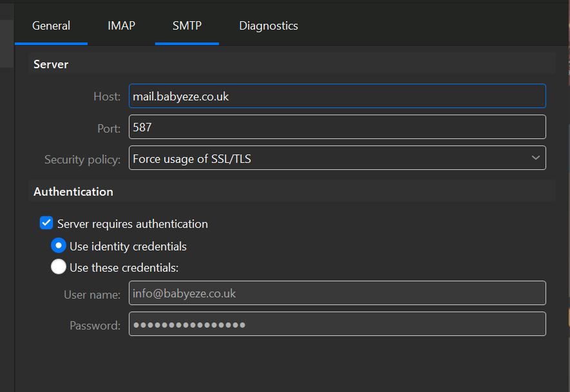570x392 pixels.
Task: Click the Host field containing mail.babyeze.co.uk
Action: pos(337,97)
